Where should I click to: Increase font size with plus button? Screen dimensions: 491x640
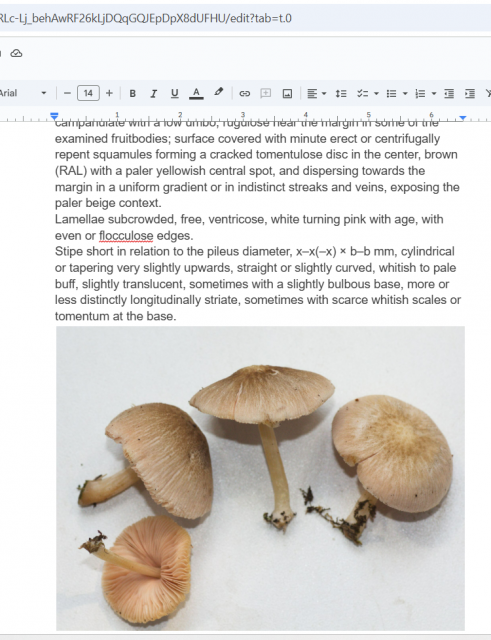(109, 93)
